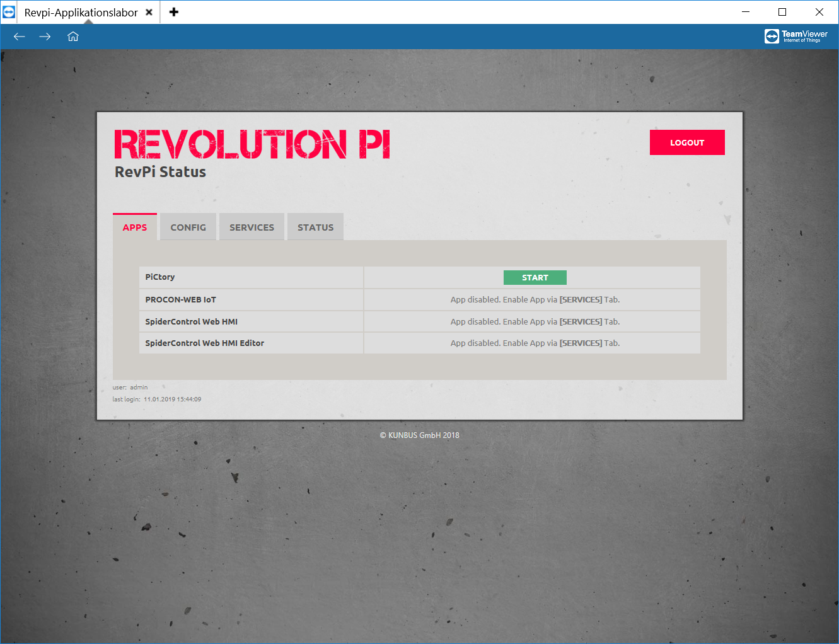Click the RevPi Status heading
Image resolution: width=839 pixels, height=644 pixels.
click(x=160, y=172)
